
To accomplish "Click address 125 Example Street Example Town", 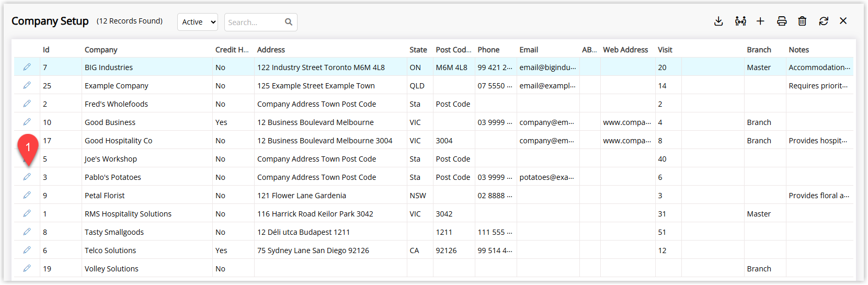I will 316,86.
